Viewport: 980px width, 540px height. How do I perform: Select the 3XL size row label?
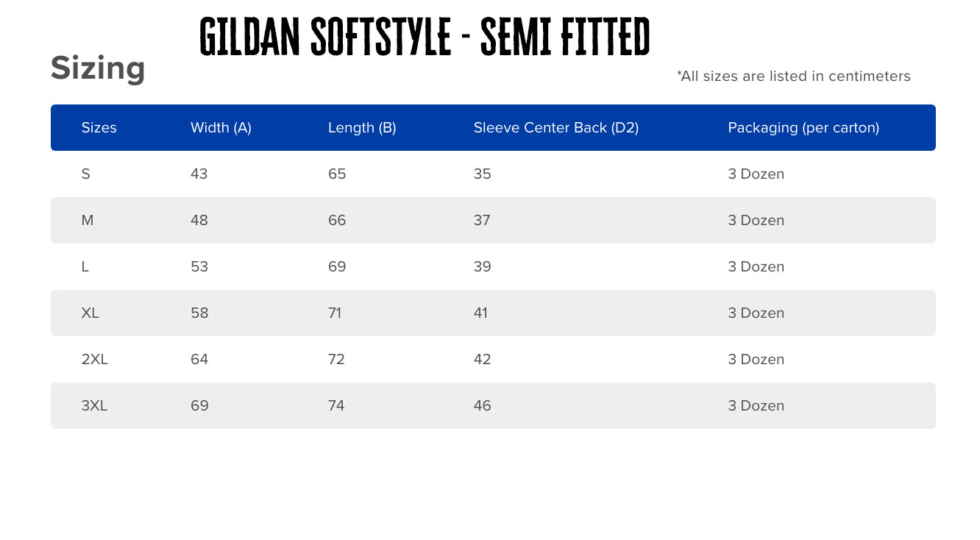point(94,405)
